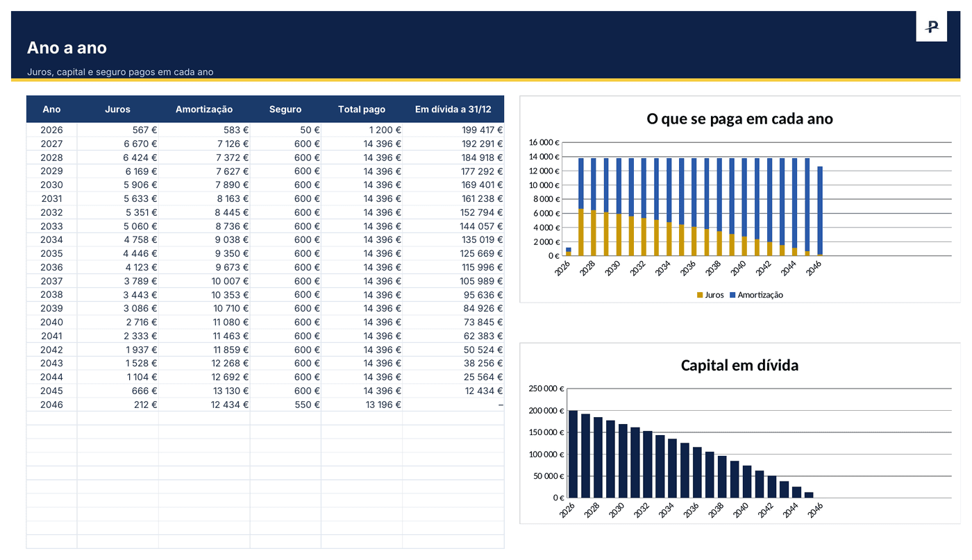972x560 pixels.
Task: Click the '12 434 €' debt cell for 2045
Action: click(x=453, y=391)
